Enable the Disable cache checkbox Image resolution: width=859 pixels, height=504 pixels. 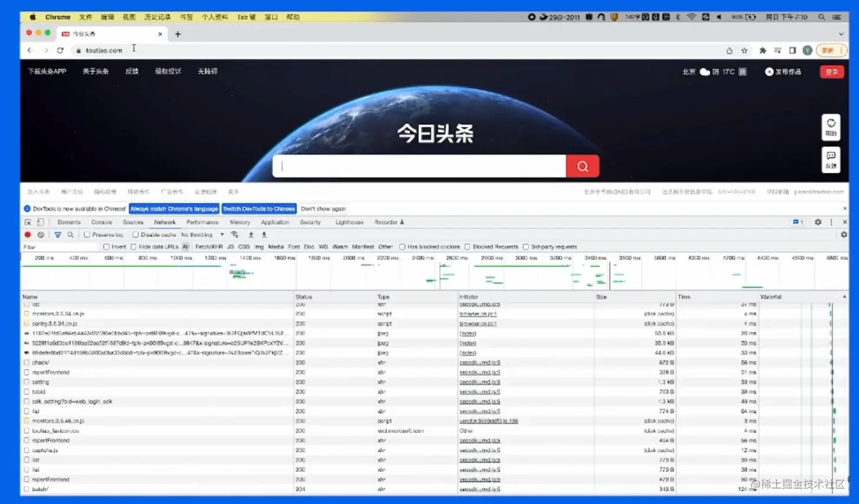[135, 235]
